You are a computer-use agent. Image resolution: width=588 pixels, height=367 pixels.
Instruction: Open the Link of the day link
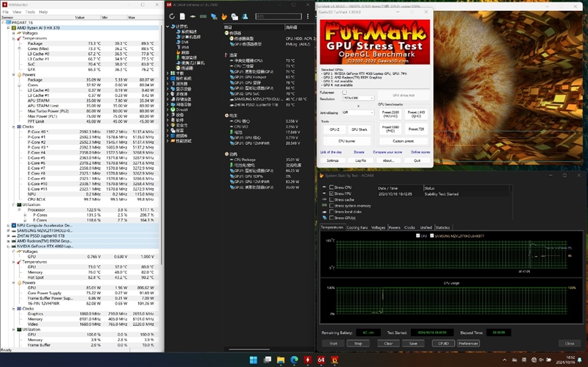pyautogui.click(x=331, y=152)
